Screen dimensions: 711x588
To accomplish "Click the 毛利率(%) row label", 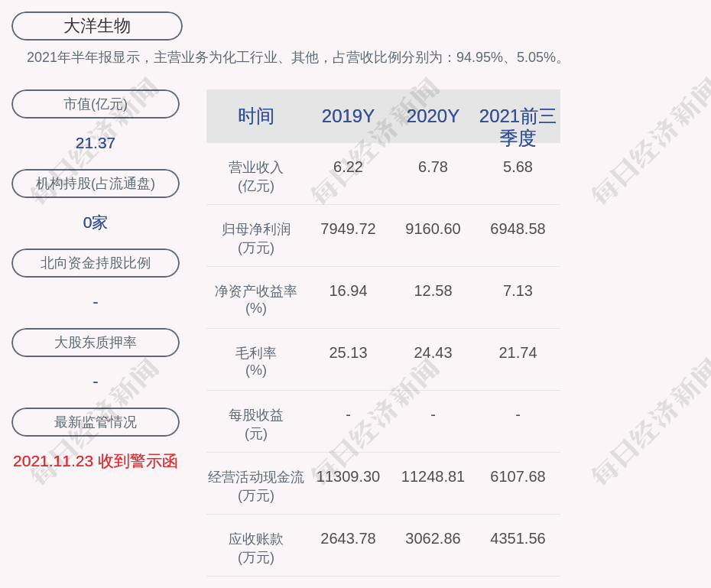I will 255,362.
